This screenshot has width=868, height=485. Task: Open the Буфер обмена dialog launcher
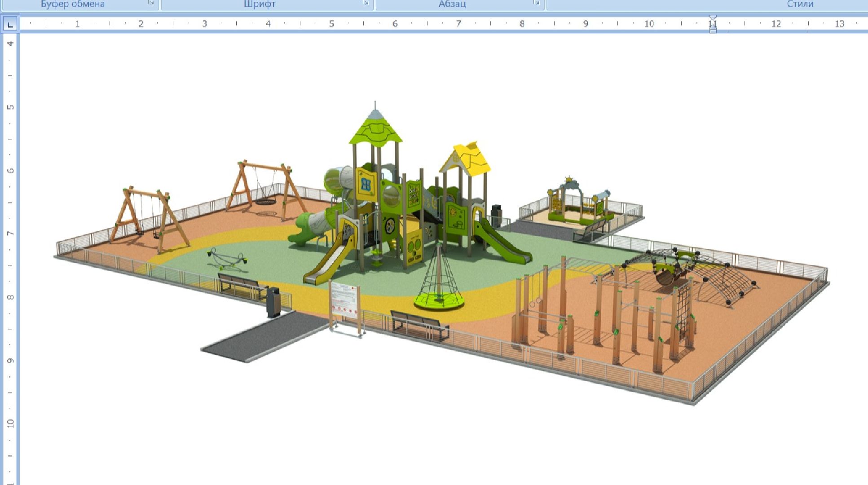(x=151, y=3)
